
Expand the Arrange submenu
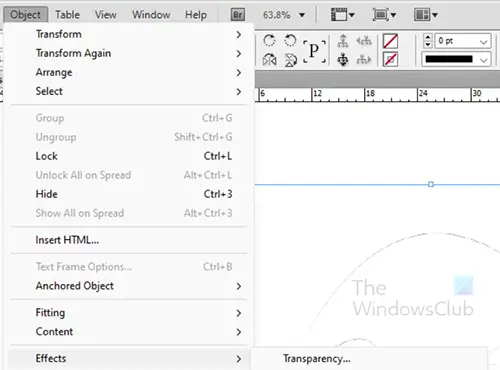tap(129, 72)
